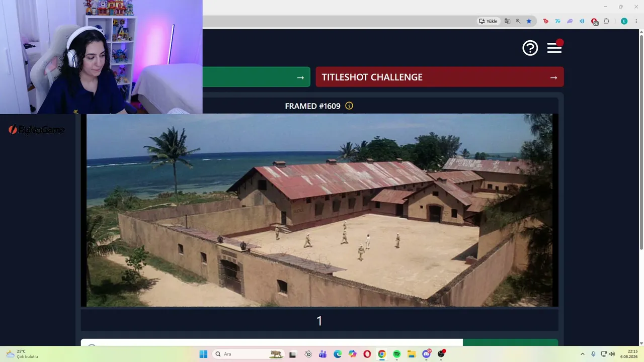Toggle the blue bookmark star
This screenshot has width=644, height=362.
pyautogui.click(x=529, y=21)
